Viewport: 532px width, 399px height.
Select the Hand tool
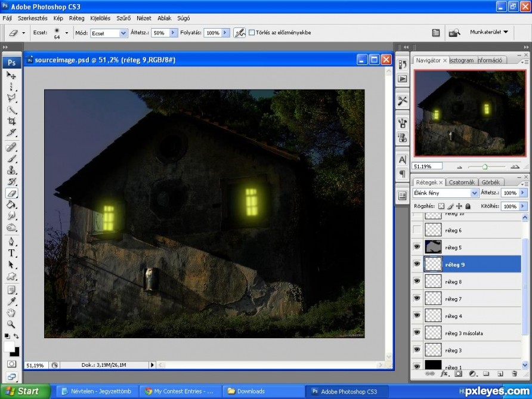pyautogui.click(x=11, y=313)
